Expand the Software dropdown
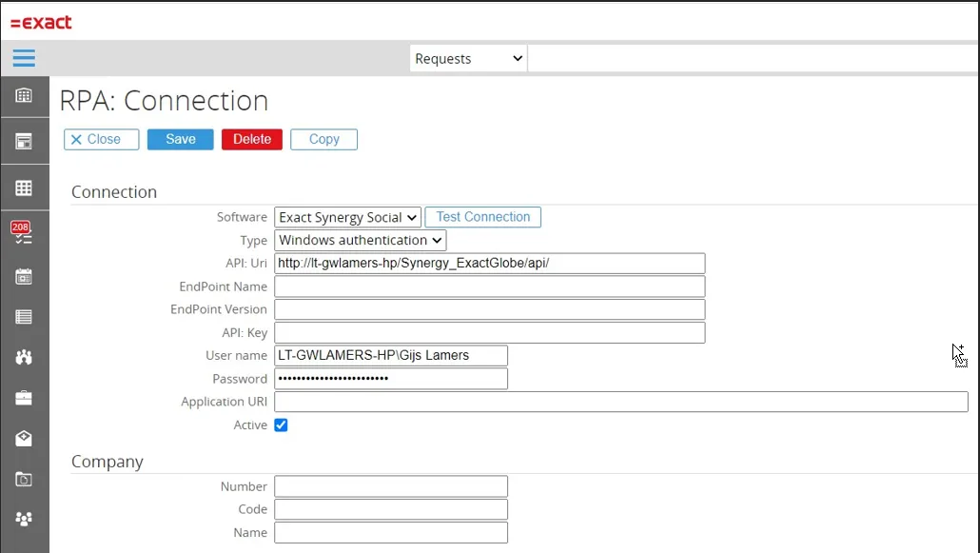Image resolution: width=980 pixels, height=553 pixels. point(347,218)
